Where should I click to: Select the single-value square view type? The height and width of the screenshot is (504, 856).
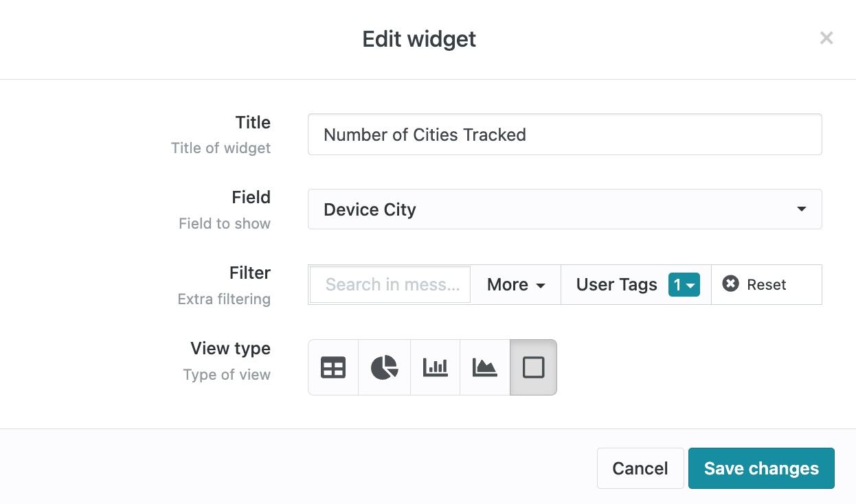click(533, 367)
